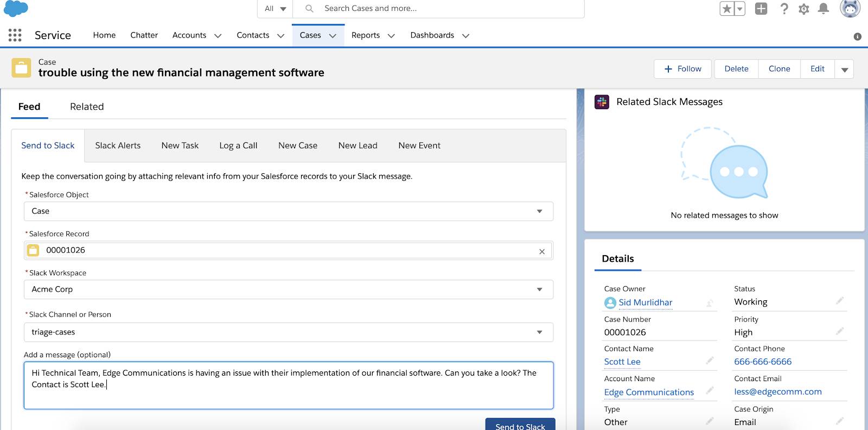Open the Setup gear icon
Viewport: 868px width, 430px height.
point(804,9)
